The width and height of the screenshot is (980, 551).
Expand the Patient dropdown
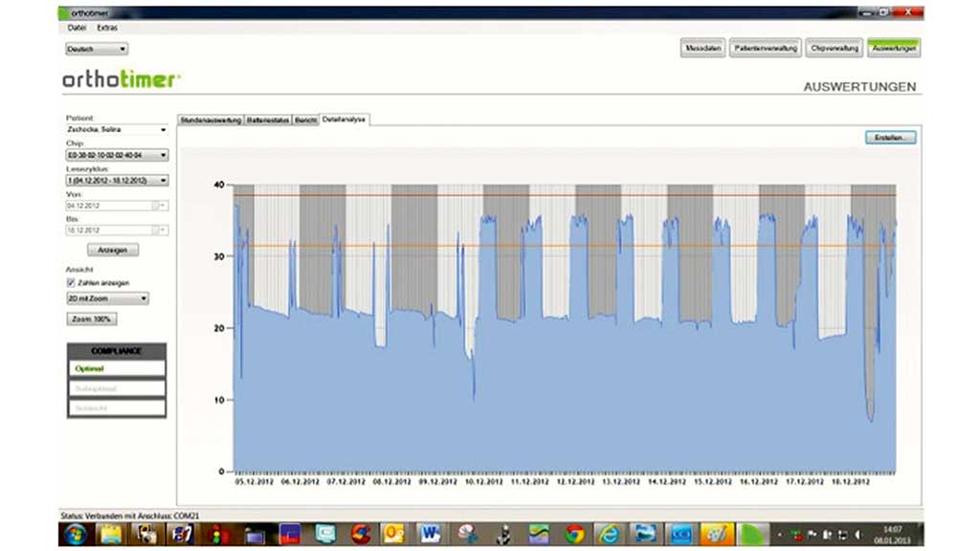[163, 129]
